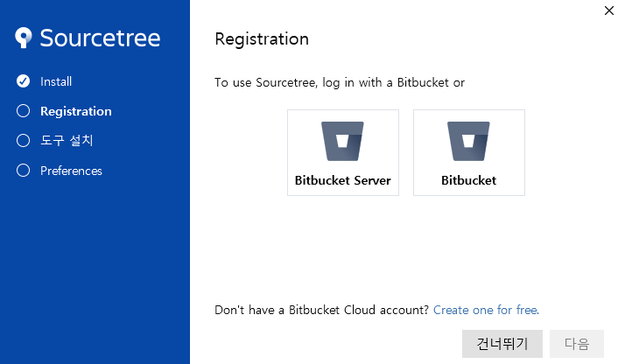Click the 건너뛰기 (Skip) button
Image resolution: width=618 pixels, height=364 pixels.
(502, 344)
